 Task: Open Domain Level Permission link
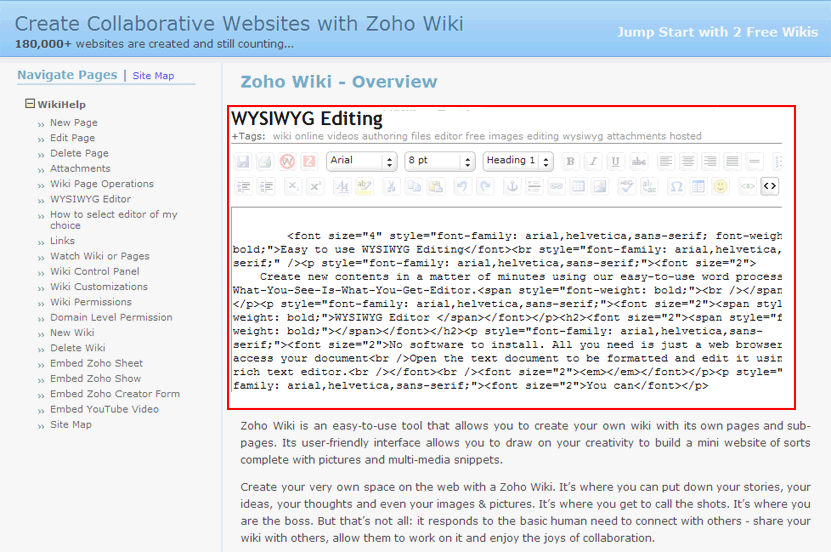111,317
